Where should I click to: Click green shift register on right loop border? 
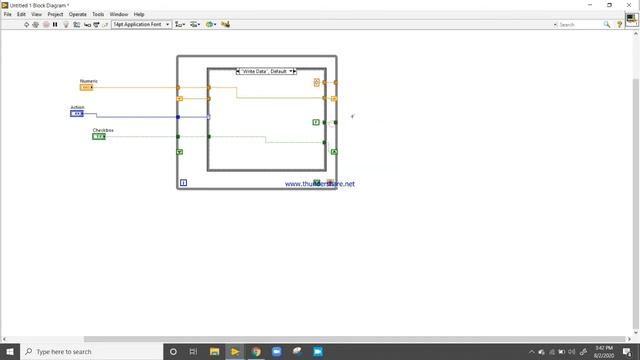[x=334, y=152]
